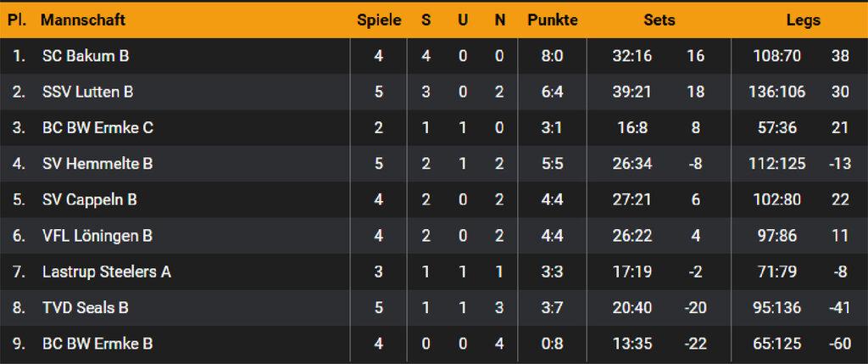The height and width of the screenshot is (364, 868).
Task: Click the SC Bakum B team name
Action: point(86,56)
